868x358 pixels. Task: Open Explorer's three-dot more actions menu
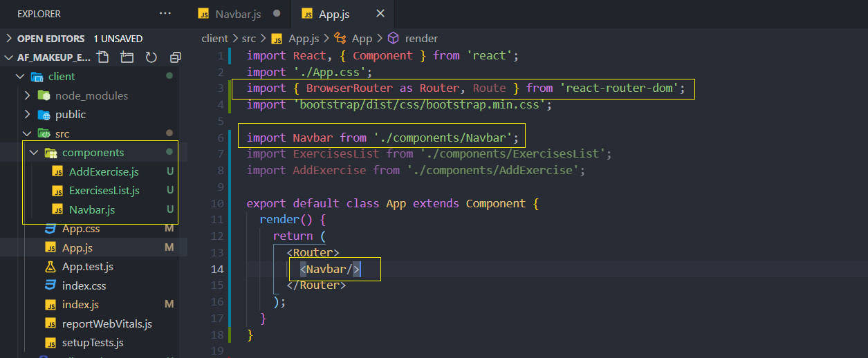(x=165, y=13)
